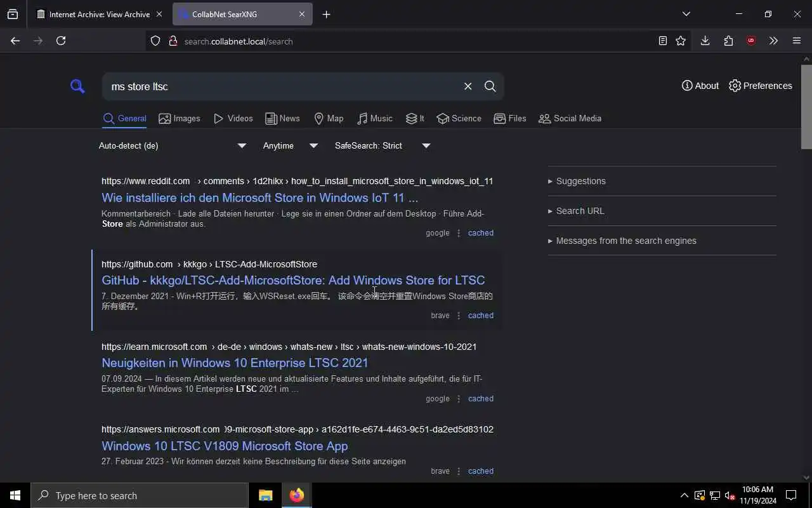Viewport: 812px width, 508px height.
Task: Click Firefox icon in taskbar
Action: tap(296, 495)
